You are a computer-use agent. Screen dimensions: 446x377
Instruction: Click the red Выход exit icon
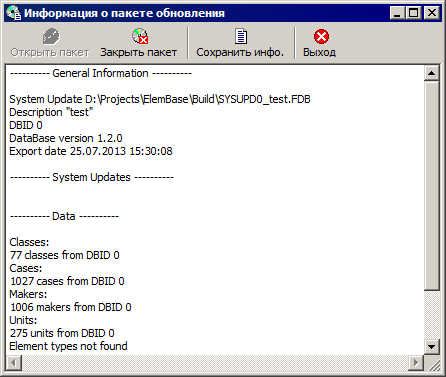[x=321, y=36]
